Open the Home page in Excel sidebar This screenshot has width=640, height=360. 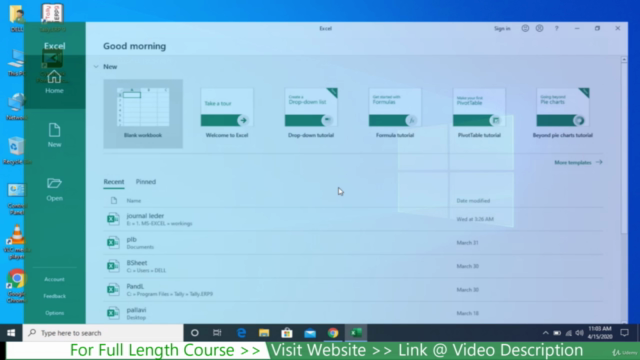coord(54,82)
